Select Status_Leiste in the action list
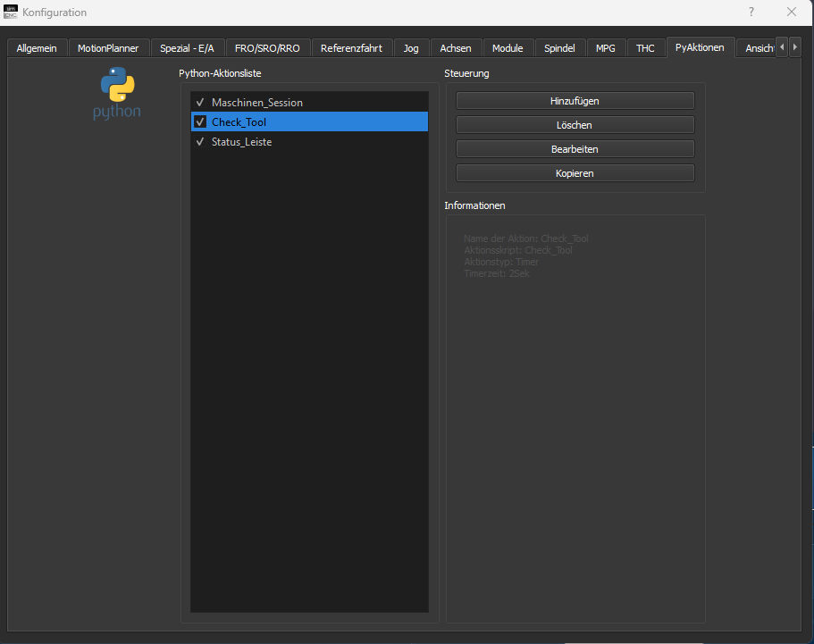 tap(309, 142)
